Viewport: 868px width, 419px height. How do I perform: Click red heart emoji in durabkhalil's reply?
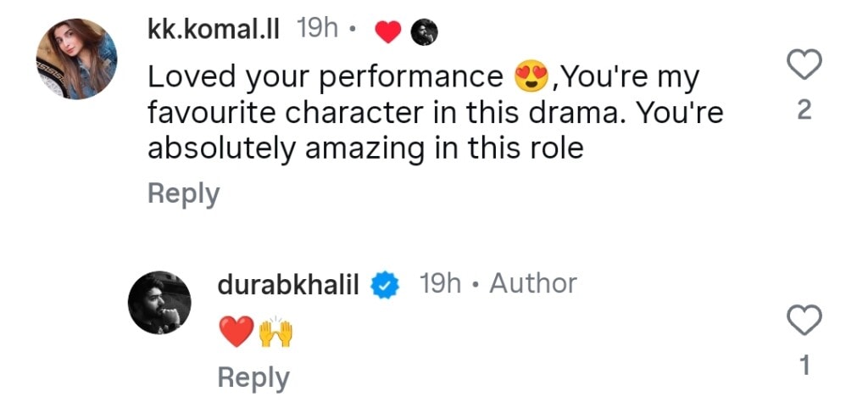point(236,332)
